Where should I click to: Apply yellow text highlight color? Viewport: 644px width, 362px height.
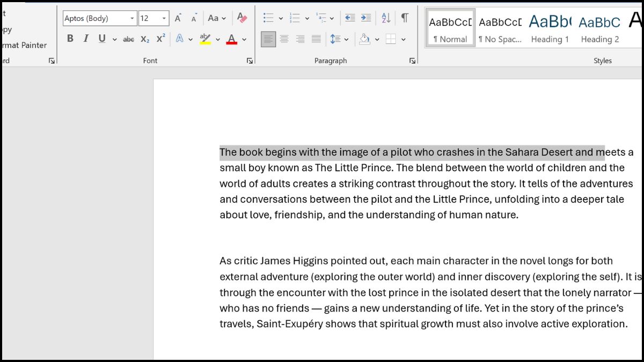point(205,39)
